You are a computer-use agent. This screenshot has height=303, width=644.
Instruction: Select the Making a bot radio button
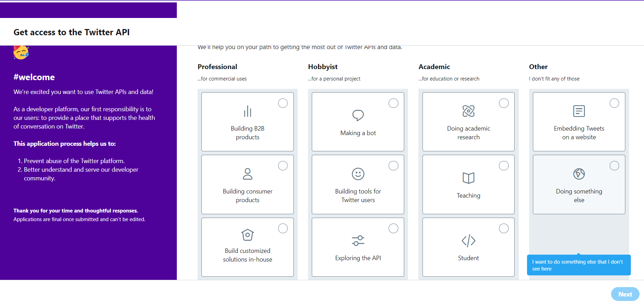[x=393, y=103]
